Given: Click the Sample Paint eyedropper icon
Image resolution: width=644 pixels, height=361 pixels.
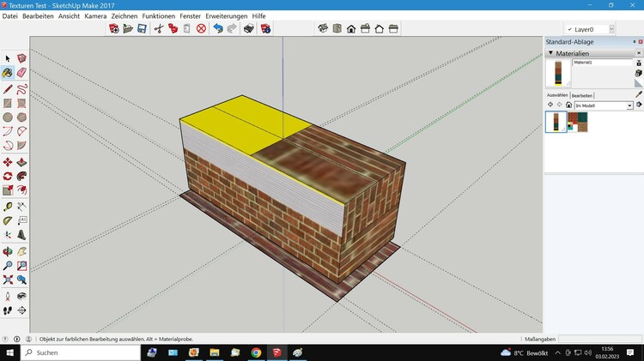Looking at the screenshot, I should click(639, 94).
